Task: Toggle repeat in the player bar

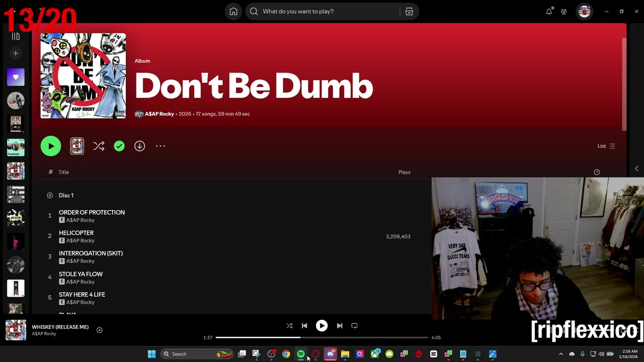Action: pyautogui.click(x=354, y=326)
